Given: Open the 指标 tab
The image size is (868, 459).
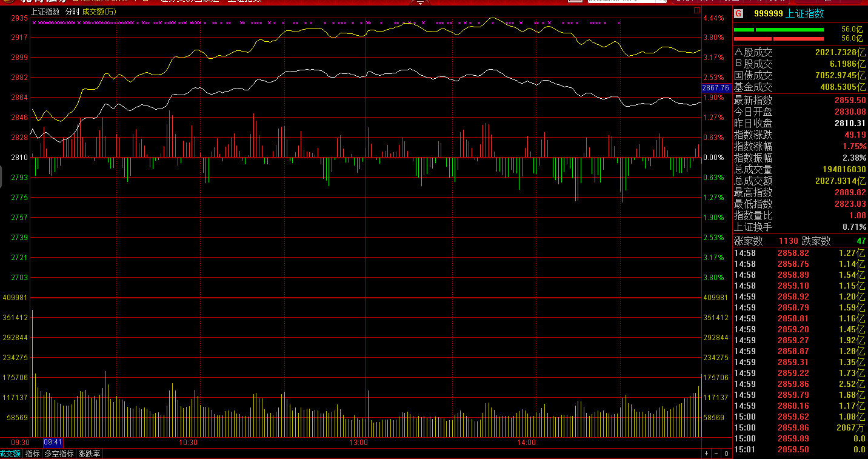Looking at the screenshot, I should click(33, 454).
